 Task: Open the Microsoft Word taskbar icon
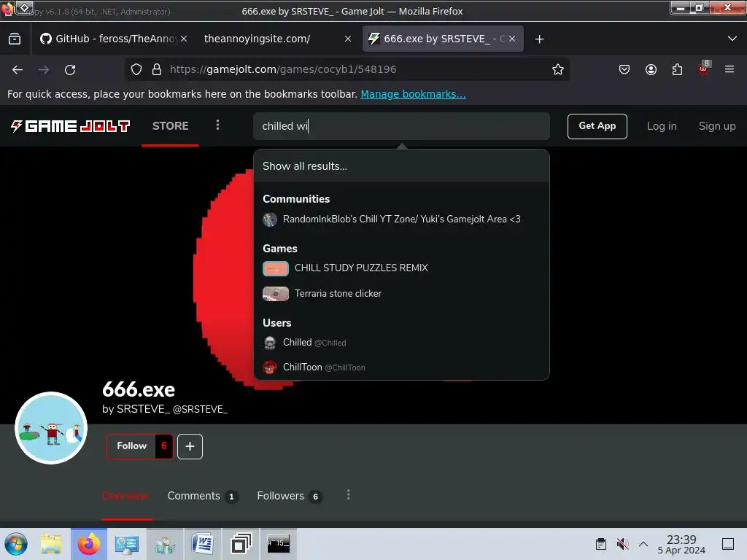tap(203, 544)
